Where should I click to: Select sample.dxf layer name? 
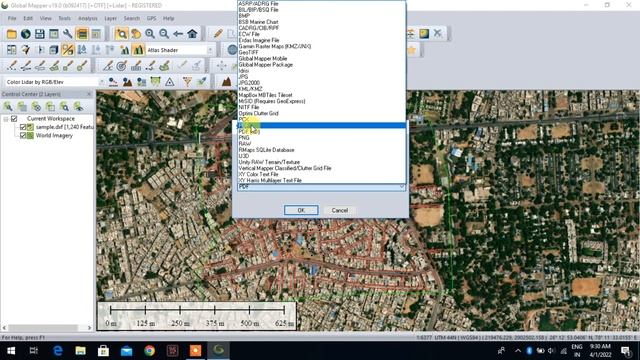(64, 127)
